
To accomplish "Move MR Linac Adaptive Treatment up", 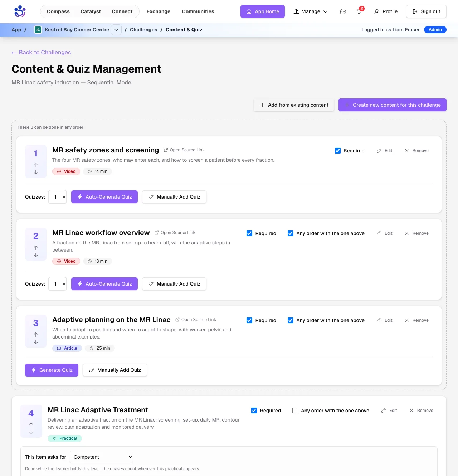I will coord(31,425).
